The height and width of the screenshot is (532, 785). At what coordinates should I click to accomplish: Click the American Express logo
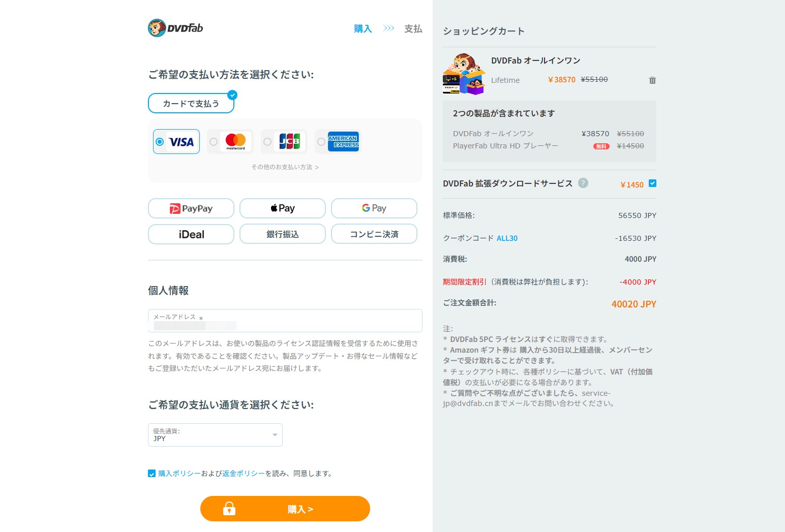(x=344, y=142)
